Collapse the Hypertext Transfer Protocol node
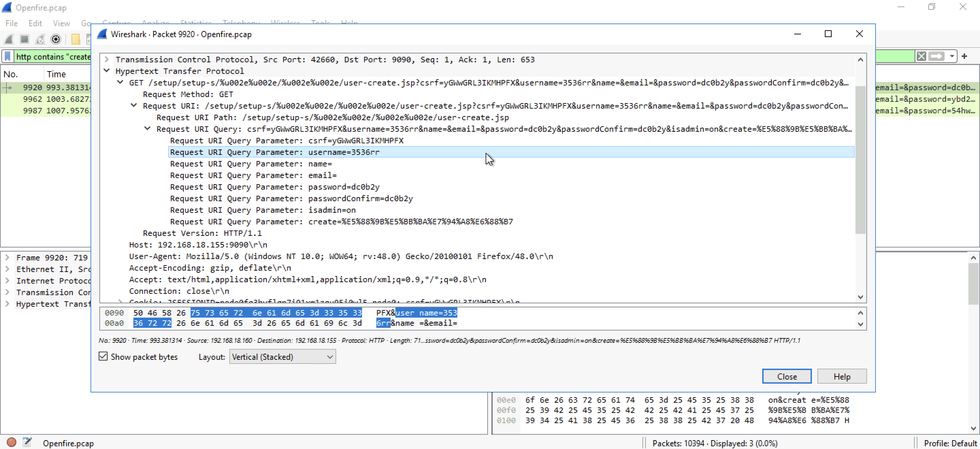This screenshot has height=449, width=980. 107,71
